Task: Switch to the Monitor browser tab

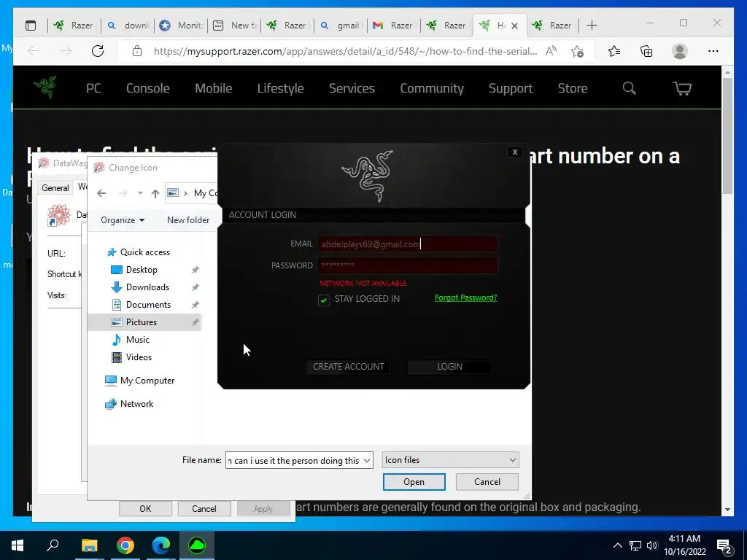Action: click(181, 26)
